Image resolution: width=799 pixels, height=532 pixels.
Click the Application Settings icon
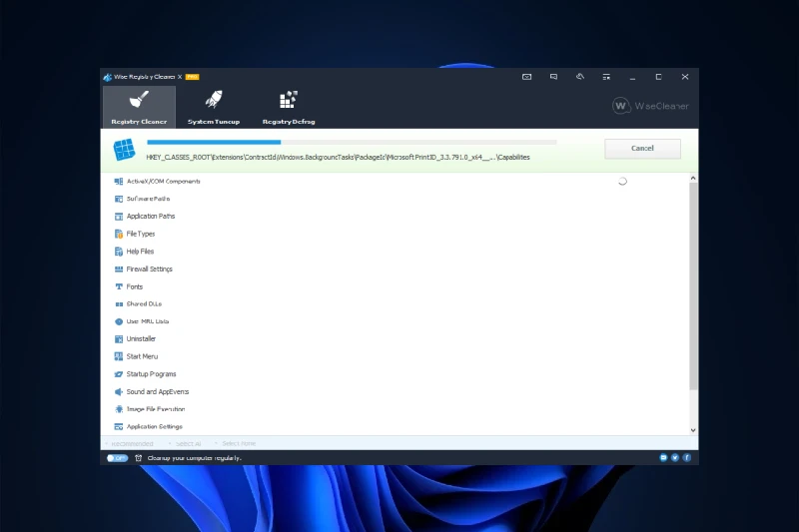(x=119, y=426)
